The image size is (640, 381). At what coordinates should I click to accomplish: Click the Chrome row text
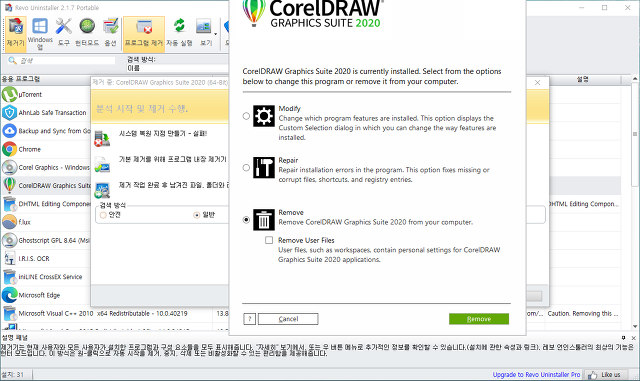click(x=29, y=149)
